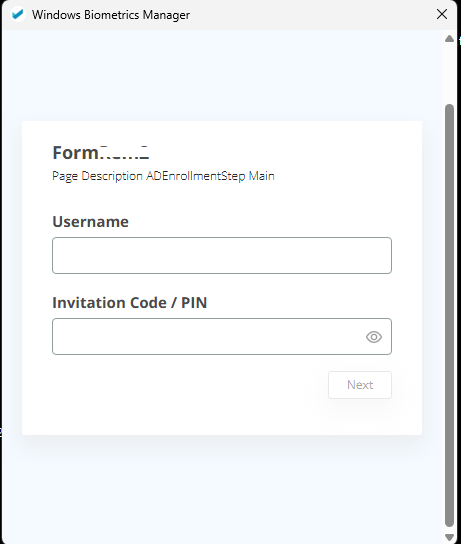This screenshot has width=461, height=544.
Task: Click the scrollbar track above the thumb
Action: (449, 74)
